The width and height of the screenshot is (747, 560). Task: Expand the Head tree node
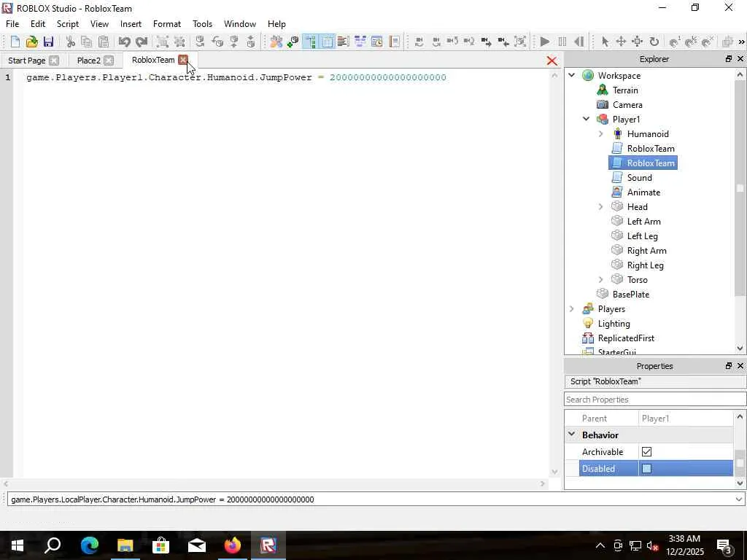click(x=601, y=206)
